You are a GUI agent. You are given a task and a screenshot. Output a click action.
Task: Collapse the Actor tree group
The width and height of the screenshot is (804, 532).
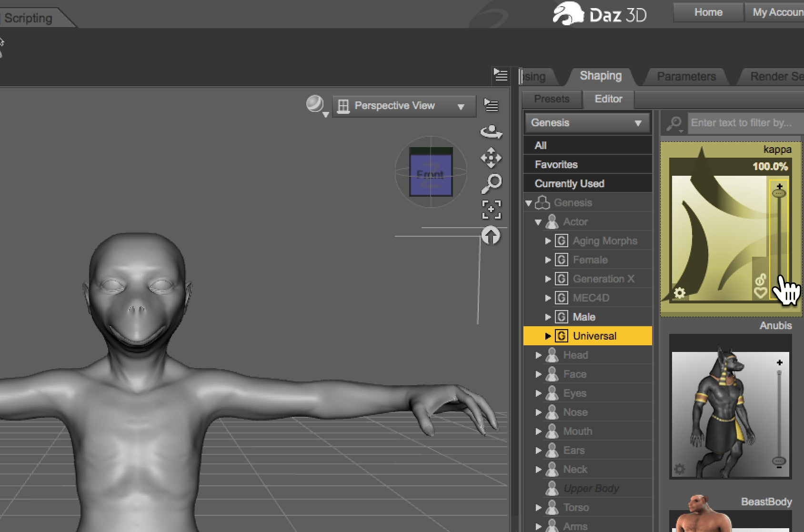coord(538,222)
